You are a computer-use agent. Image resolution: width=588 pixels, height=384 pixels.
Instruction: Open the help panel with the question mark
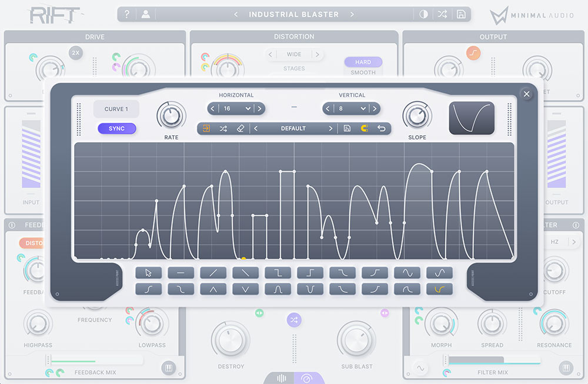tap(127, 14)
